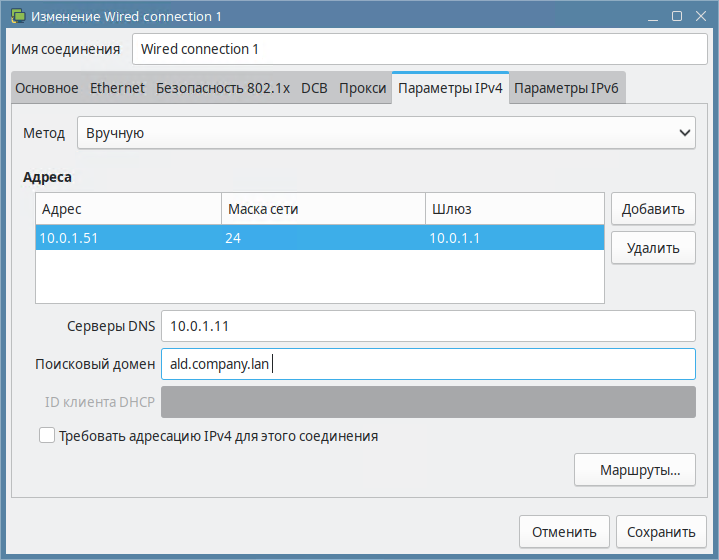Image resolution: width=719 pixels, height=560 pixels.
Task: Open the Маршруты routes dialog
Action: (x=635, y=470)
